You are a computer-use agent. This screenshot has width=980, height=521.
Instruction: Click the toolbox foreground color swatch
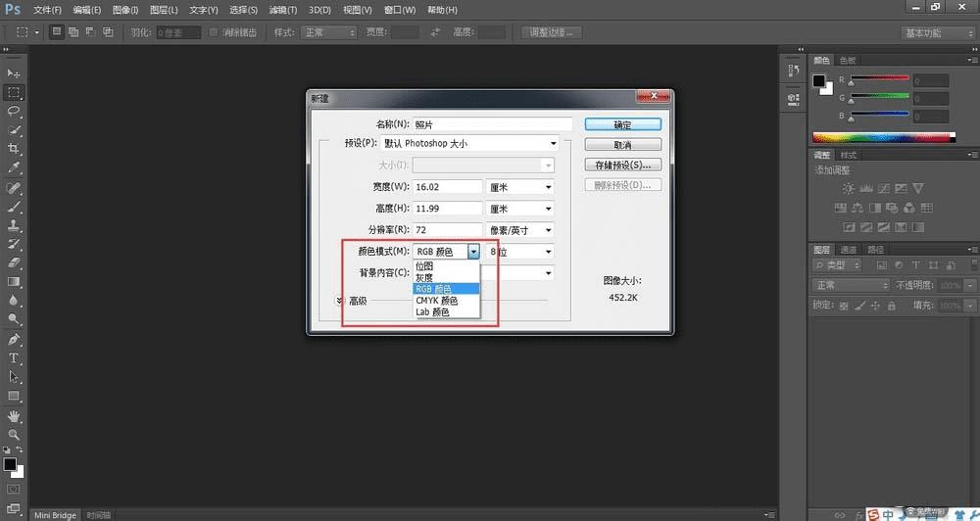10,464
